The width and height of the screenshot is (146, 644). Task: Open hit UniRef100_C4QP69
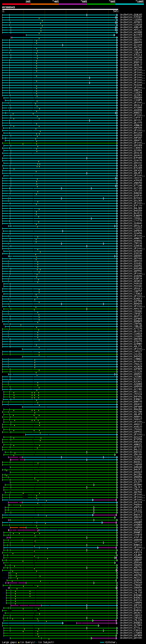pos(131,527)
